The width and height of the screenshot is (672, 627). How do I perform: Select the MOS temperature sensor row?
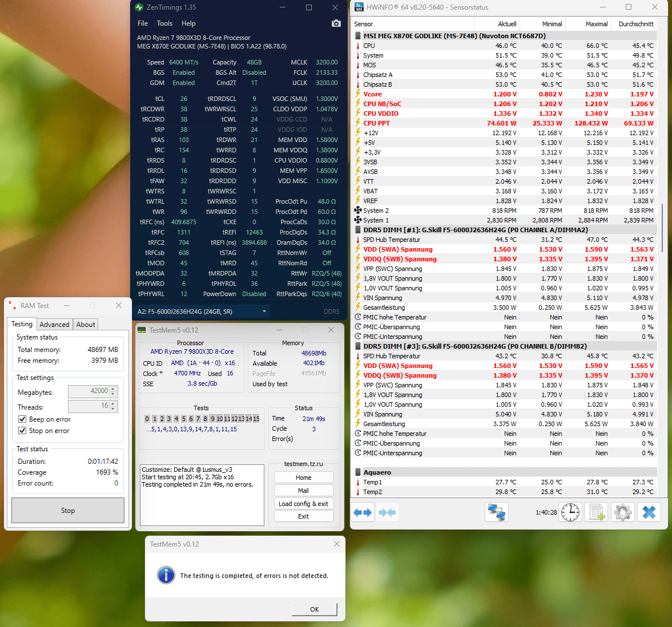click(504, 65)
